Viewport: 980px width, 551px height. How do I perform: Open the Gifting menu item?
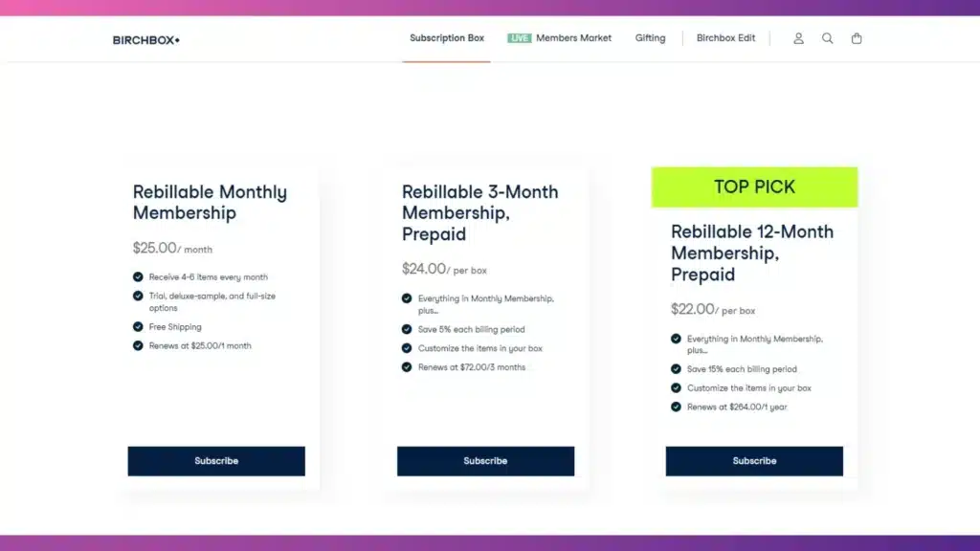(650, 37)
